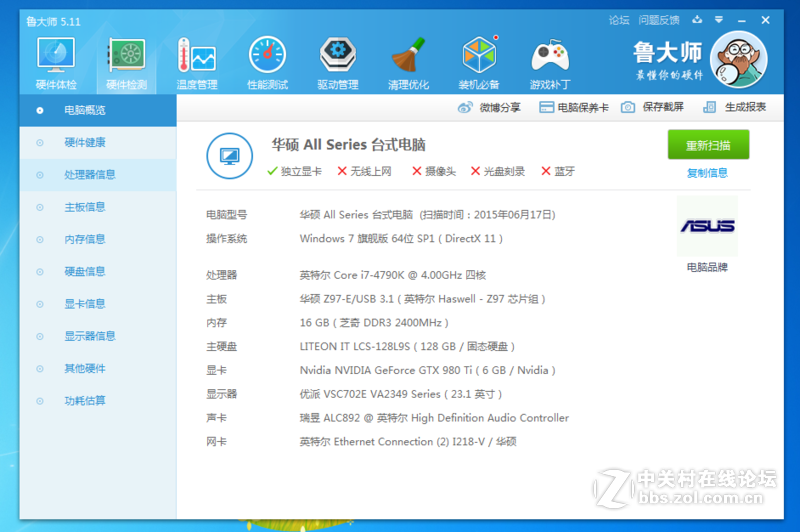This screenshot has width=800, height=532.
Task: Select 显卡信息 in sidebar
Action: click(98, 304)
